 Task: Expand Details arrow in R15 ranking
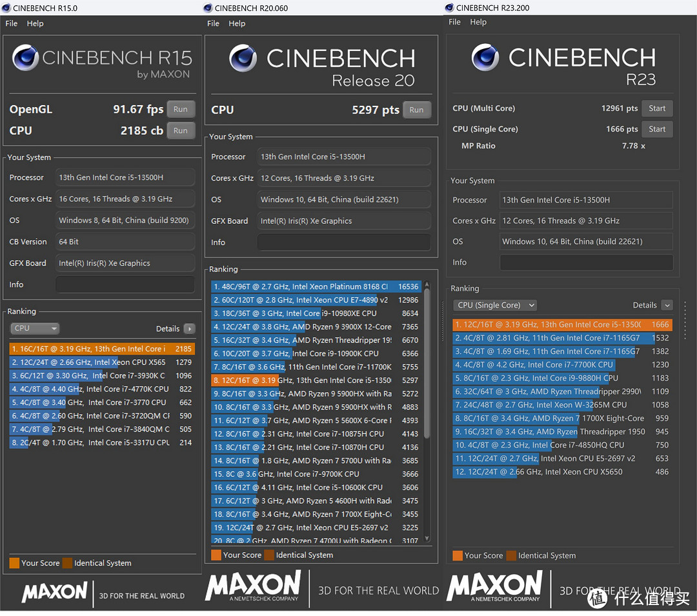pos(189,329)
